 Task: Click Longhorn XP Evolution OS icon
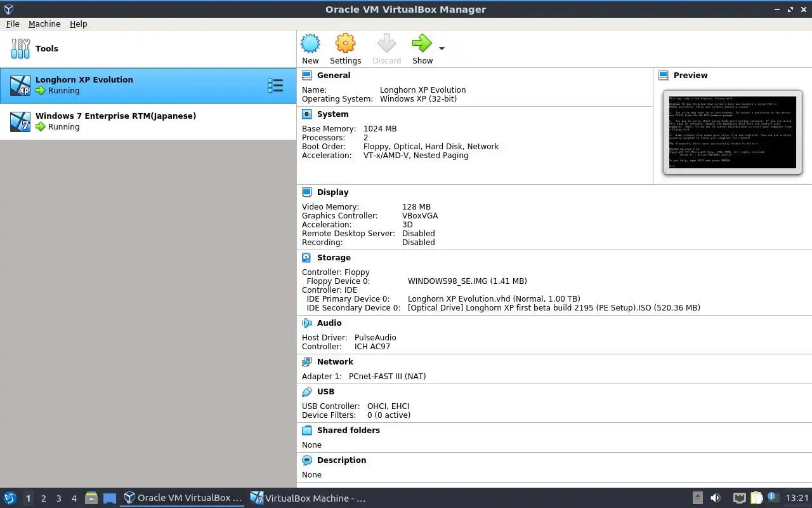[x=20, y=85]
